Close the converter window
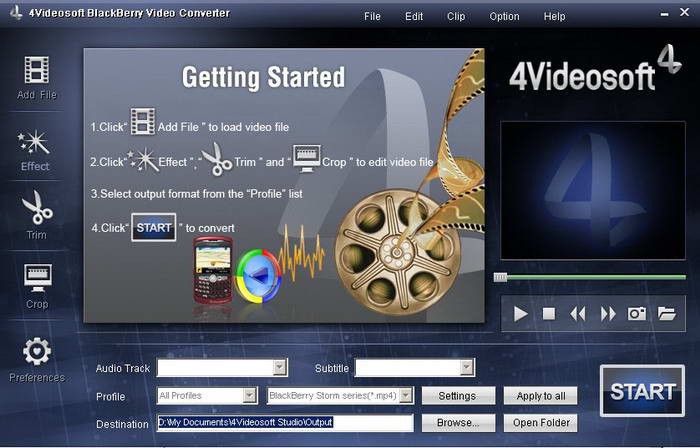 684,12
